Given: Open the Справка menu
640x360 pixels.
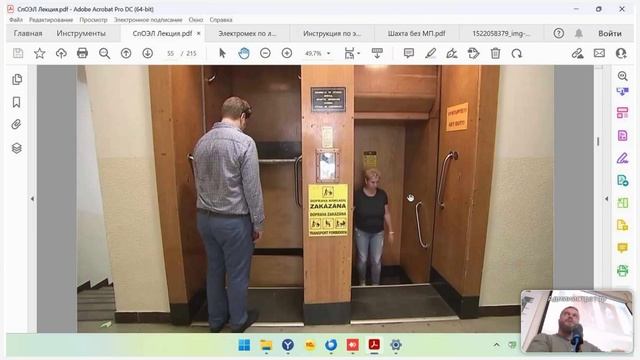Looking at the screenshot, I should 221,20.
